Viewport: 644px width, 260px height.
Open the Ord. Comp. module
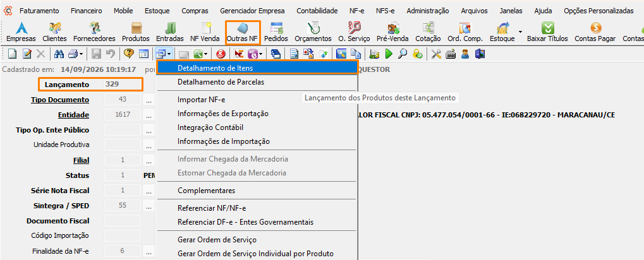point(464,33)
